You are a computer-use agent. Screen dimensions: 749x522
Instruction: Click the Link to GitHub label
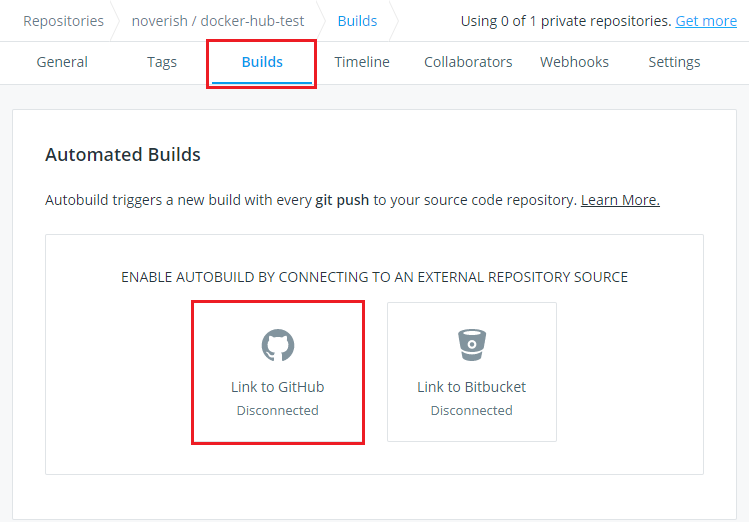point(277,387)
